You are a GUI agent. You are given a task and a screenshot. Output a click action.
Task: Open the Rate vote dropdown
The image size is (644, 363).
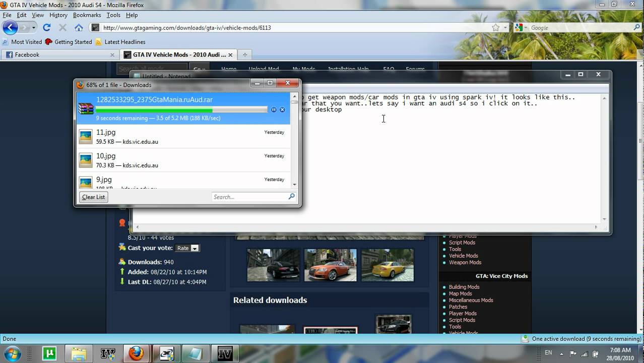pyautogui.click(x=187, y=248)
